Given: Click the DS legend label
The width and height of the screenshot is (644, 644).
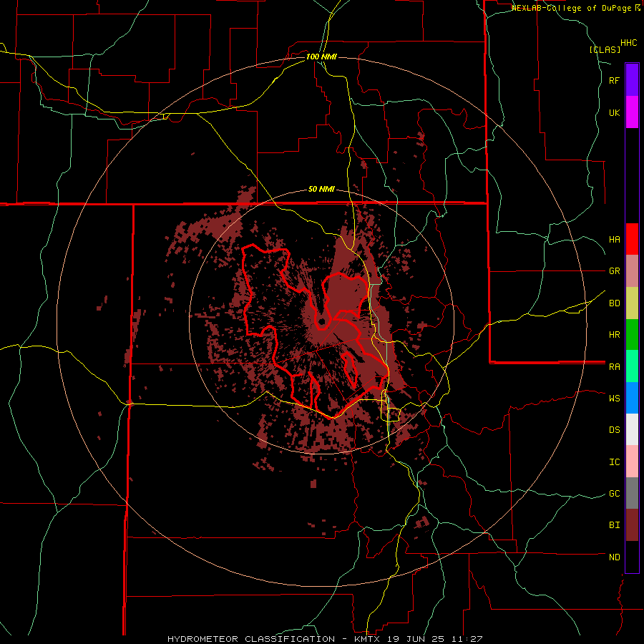Looking at the screenshot, I should point(614,430).
